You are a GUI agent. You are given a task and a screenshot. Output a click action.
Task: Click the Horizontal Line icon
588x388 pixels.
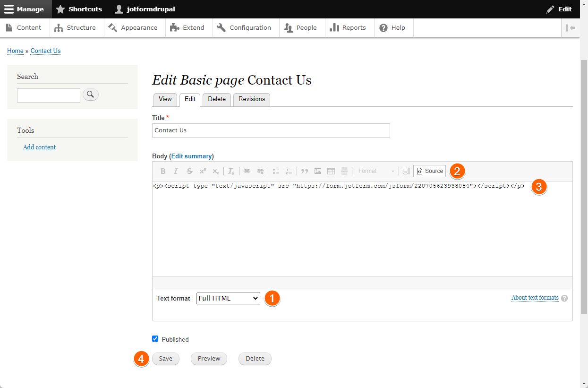click(x=344, y=171)
